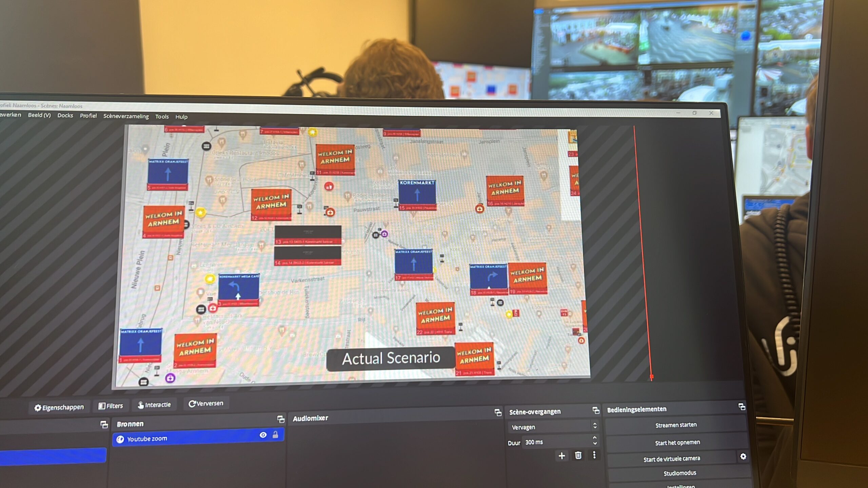Click the add transition plus icon
This screenshot has height=488, width=868.
[x=561, y=456]
